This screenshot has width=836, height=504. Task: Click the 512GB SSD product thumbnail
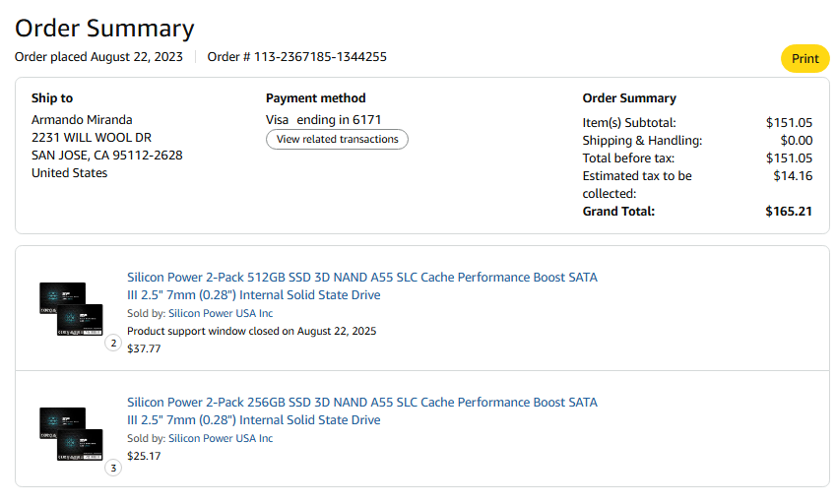click(71, 311)
